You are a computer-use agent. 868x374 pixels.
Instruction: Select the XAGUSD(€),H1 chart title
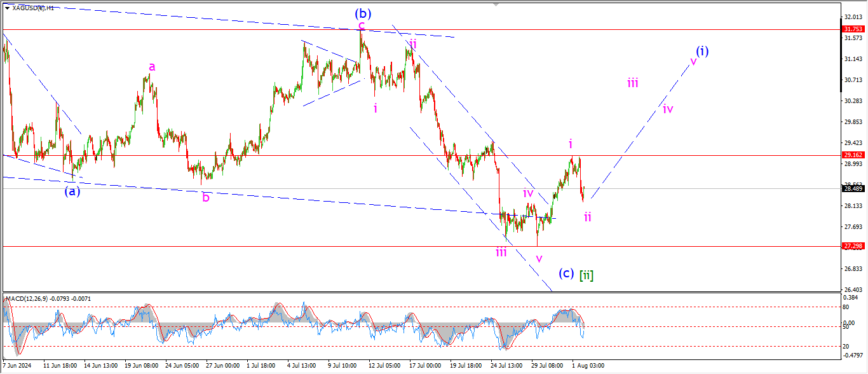[x=33, y=8]
